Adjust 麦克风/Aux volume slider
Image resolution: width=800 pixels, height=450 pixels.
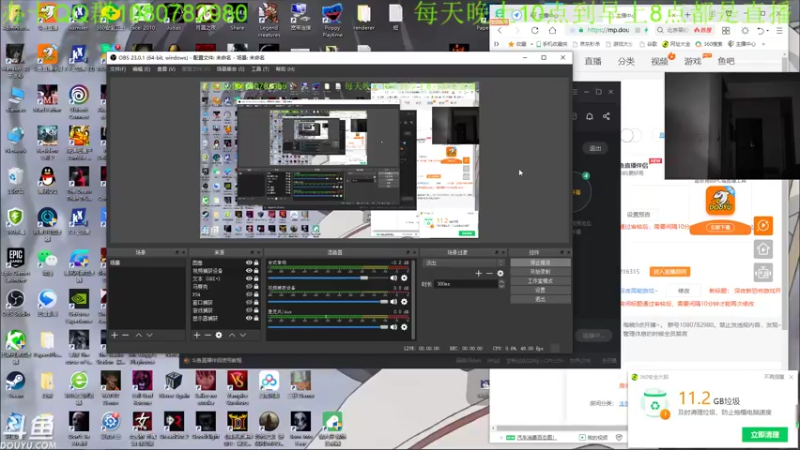(x=328, y=327)
